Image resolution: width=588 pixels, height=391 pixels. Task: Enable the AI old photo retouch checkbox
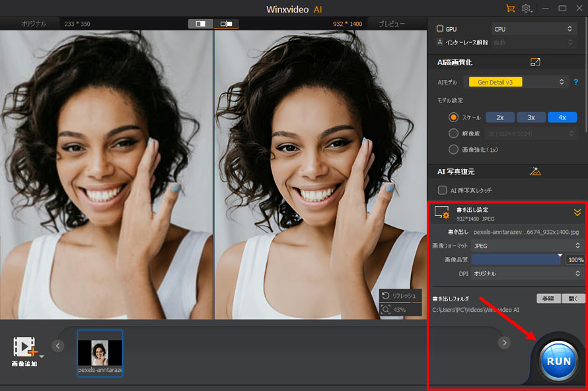click(443, 190)
